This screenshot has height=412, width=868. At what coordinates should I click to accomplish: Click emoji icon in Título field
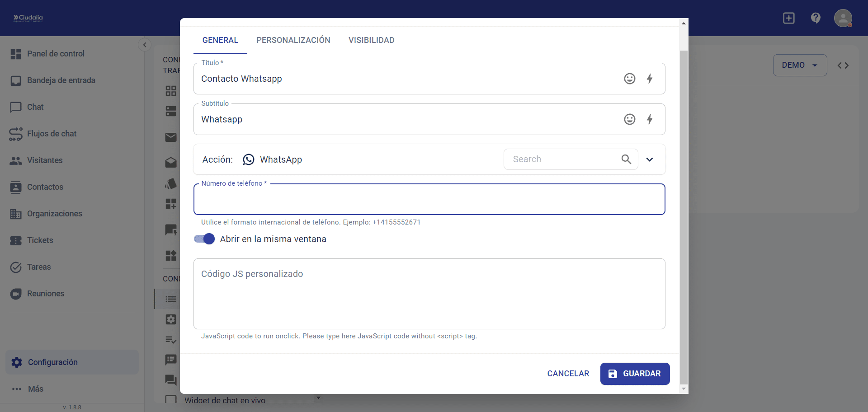pyautogui.click(x=629, y=79)
